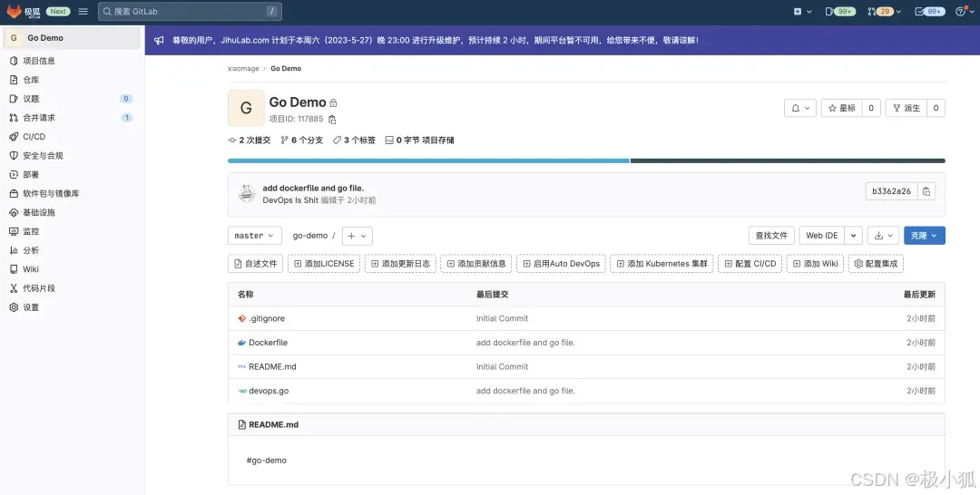
Task: Click the Wiki sidebar icon
Action: (14, 269)
